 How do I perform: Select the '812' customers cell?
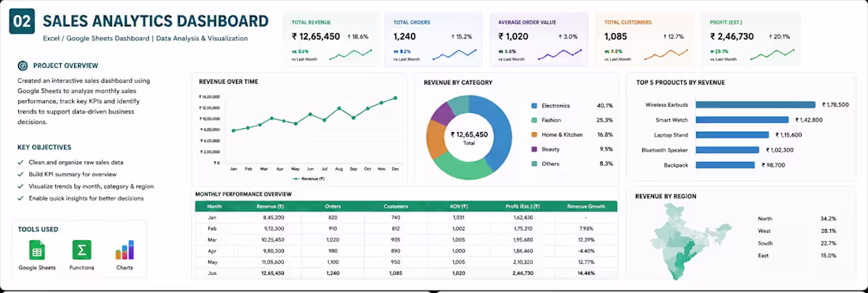click(x=395, y=228)
